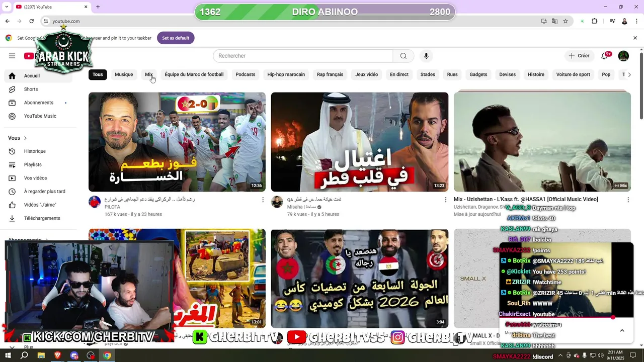The image size is (644, 362).
Task: Open the Chrome extensions puzzle icon
Action: pyautogui.click(x=595, y=21)
